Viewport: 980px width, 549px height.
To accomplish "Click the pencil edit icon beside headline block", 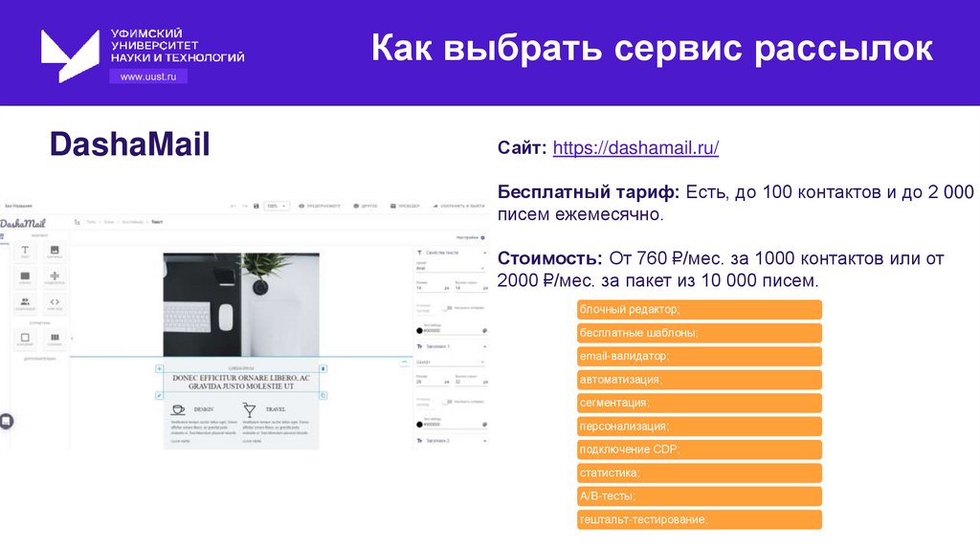I will (x=160, y=395).
